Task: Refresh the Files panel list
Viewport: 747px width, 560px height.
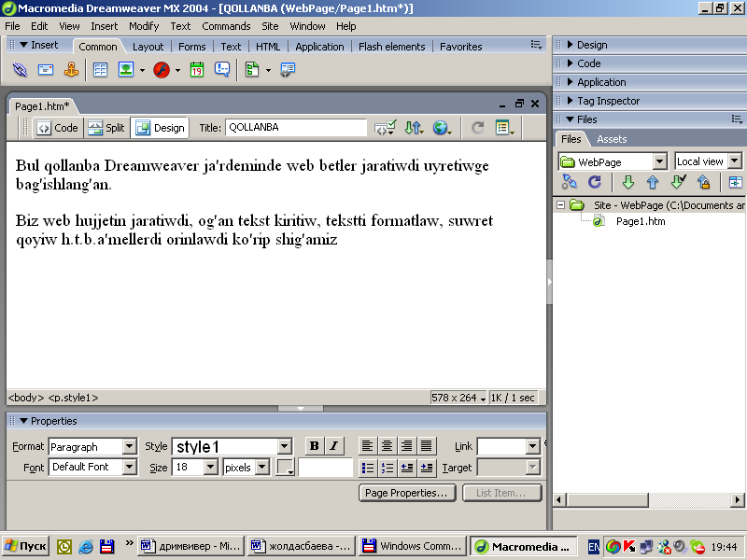Action: click(595, 182)
